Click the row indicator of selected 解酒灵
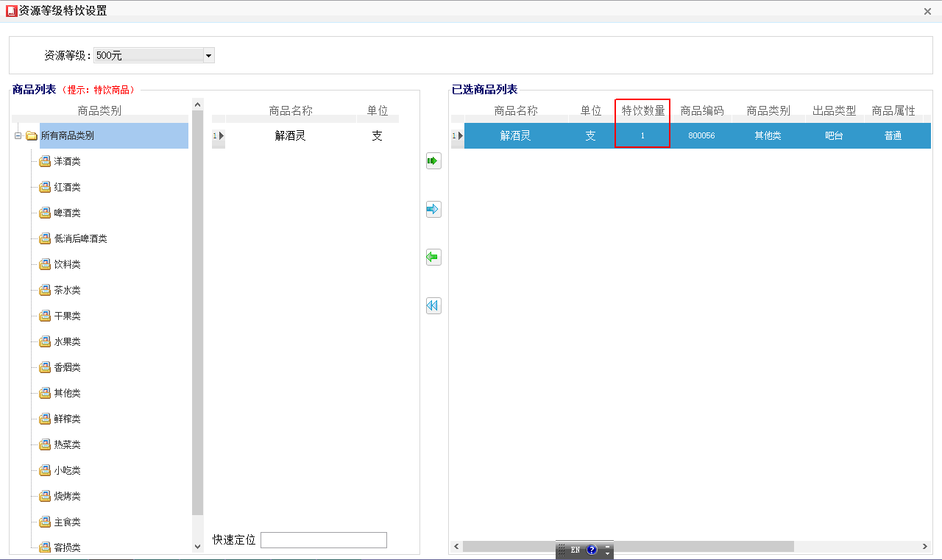Viewport: 942px width, 560px height. (x=458, y=135)
